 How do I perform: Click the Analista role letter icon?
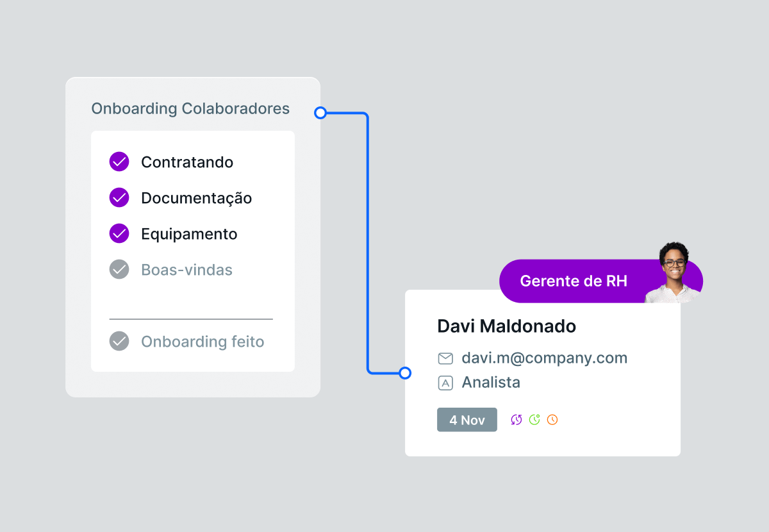coord(445,383)
